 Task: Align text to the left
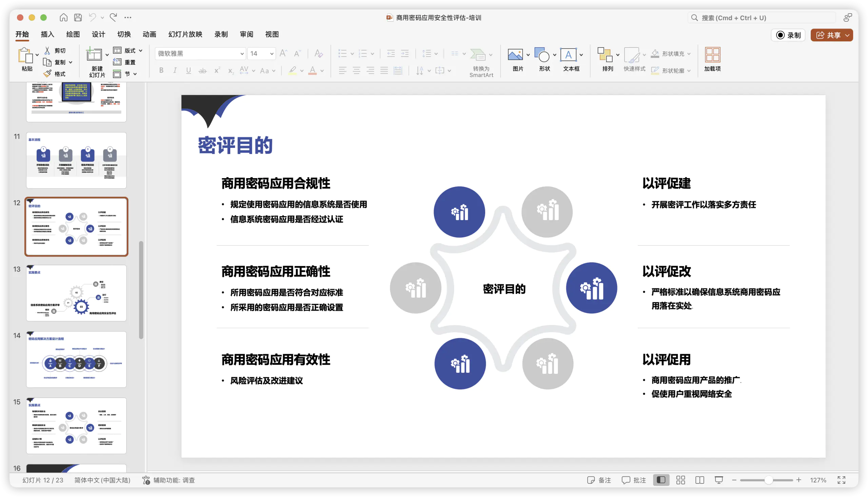click(342, 71)
